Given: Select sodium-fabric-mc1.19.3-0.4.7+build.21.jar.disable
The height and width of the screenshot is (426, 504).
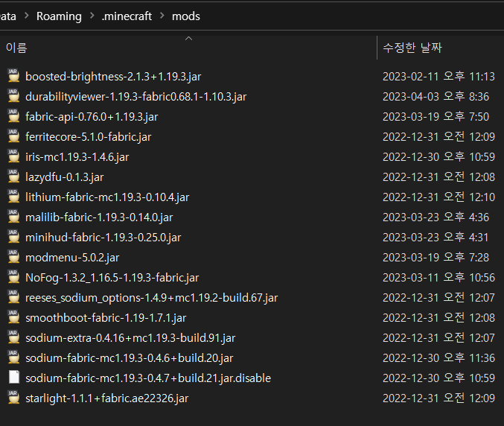Looking at the screenshot, I should tap(148, 378).
